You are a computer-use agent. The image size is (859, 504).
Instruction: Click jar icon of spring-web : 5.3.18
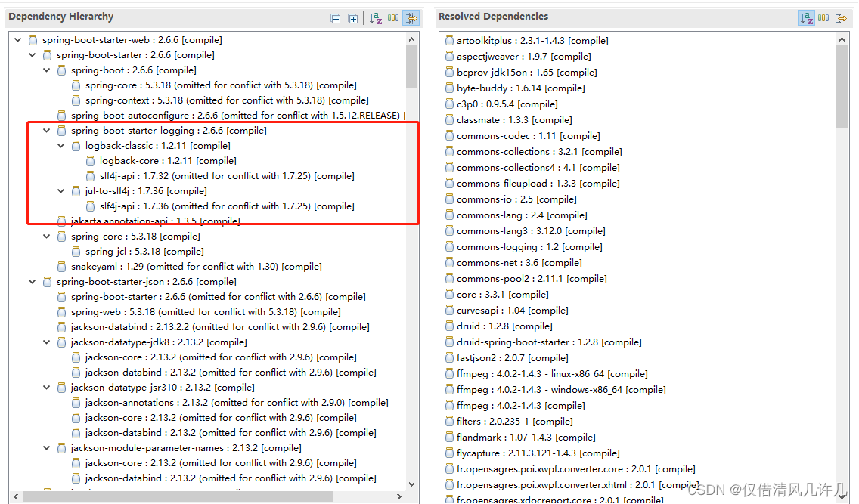click(62, 312)
